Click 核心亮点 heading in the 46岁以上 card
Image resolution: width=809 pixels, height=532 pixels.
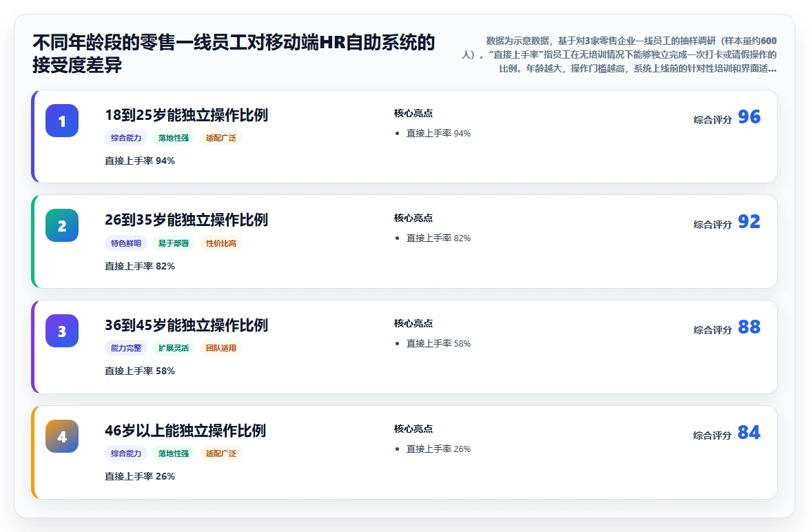click(413, 429)
